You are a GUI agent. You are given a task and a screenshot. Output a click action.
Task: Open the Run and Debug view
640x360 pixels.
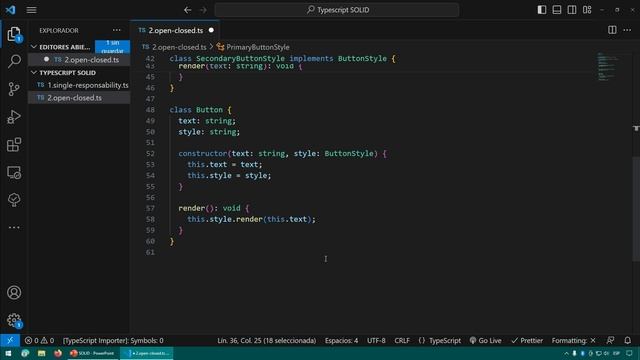14,117
